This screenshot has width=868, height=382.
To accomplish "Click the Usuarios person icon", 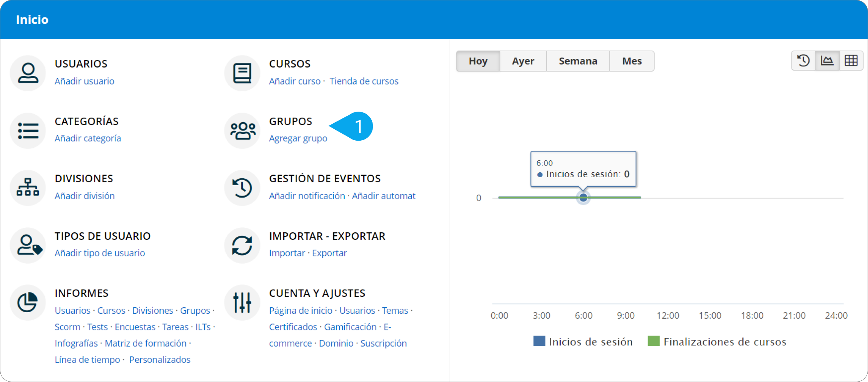I will pyautogui.click(x=28, y=73).
